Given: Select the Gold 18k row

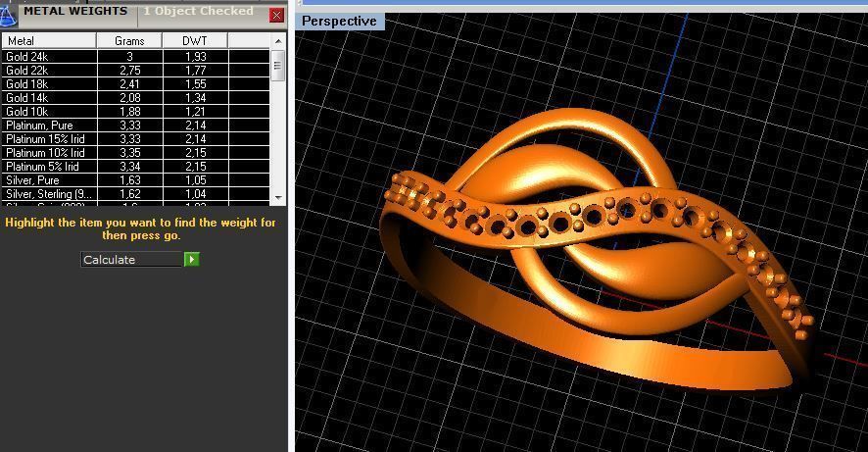Looking at the screenshot, I should [135, 84].
